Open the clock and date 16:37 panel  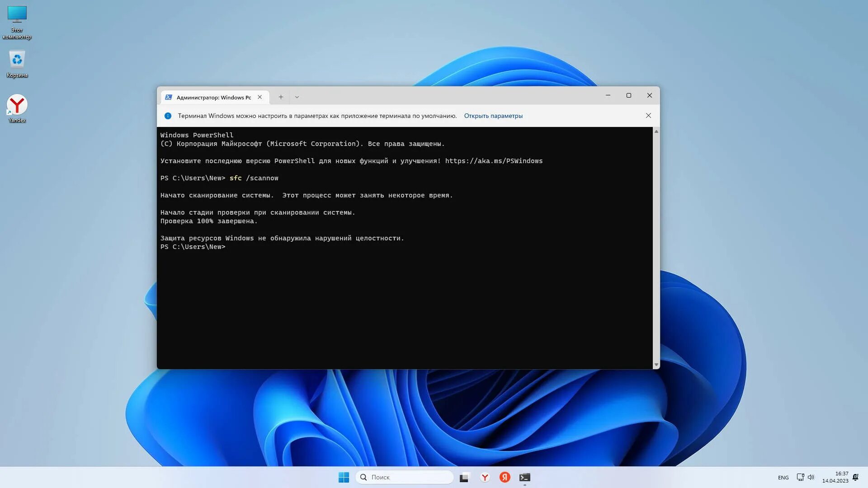click(835, 477)
